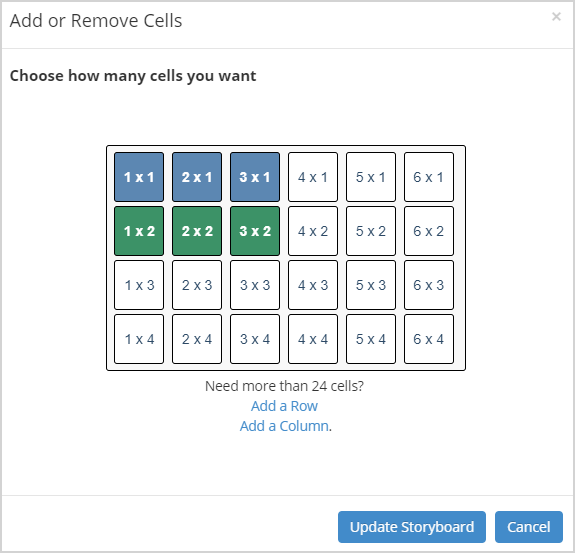Screen dimensions: 575x553
Task: Pick the 6 x 2 layout cell
Action: click(429, 231)
